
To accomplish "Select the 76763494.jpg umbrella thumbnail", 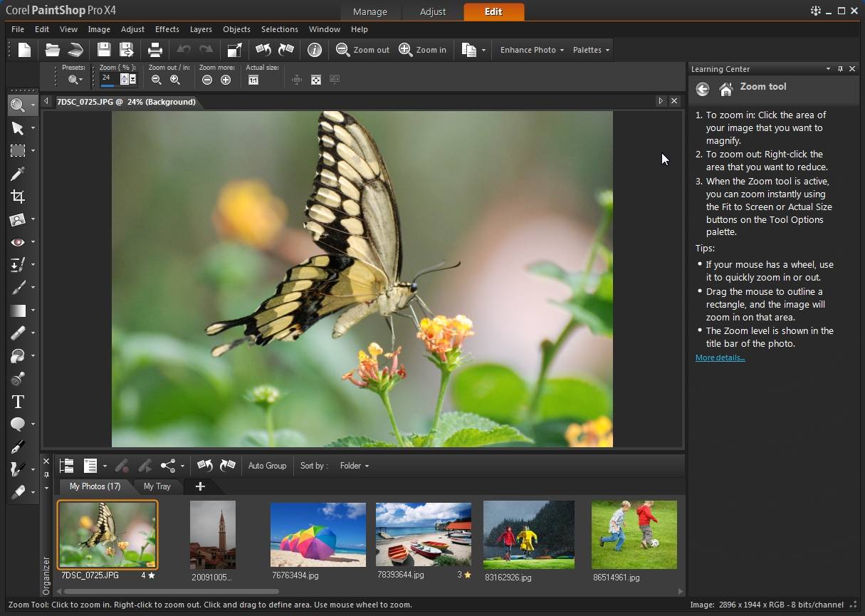I will (x=318, y=535).
